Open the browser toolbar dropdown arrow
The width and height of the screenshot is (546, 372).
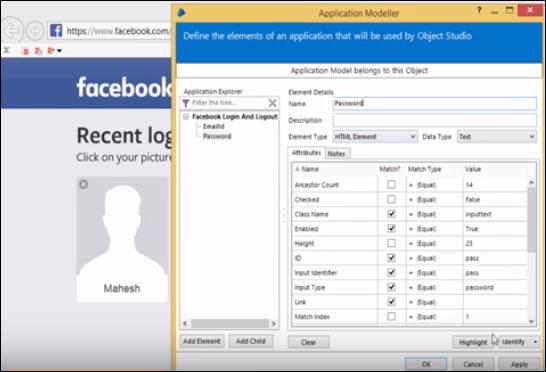(x=60, y=51)
